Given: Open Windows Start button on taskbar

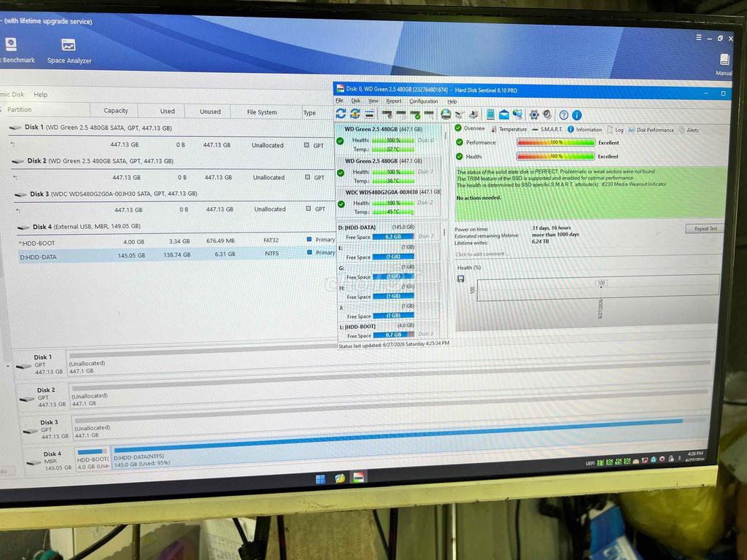Looking at the screenshot, I should pos(321,478).
